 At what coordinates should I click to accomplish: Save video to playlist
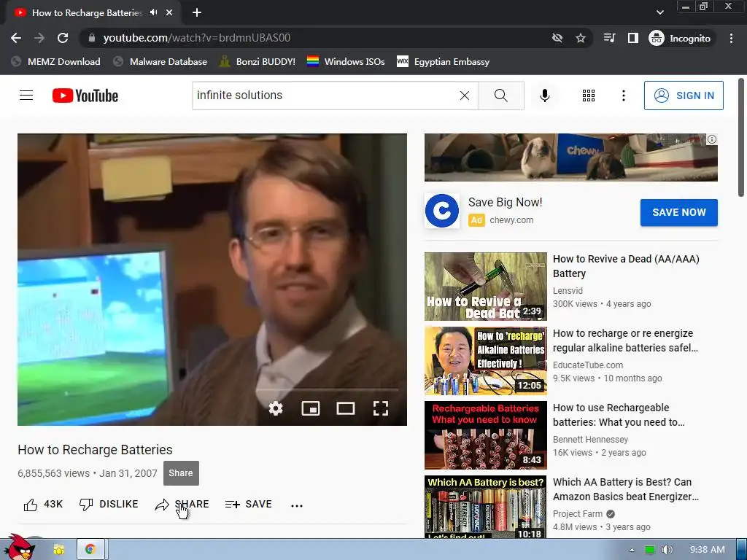pos(248,505)
